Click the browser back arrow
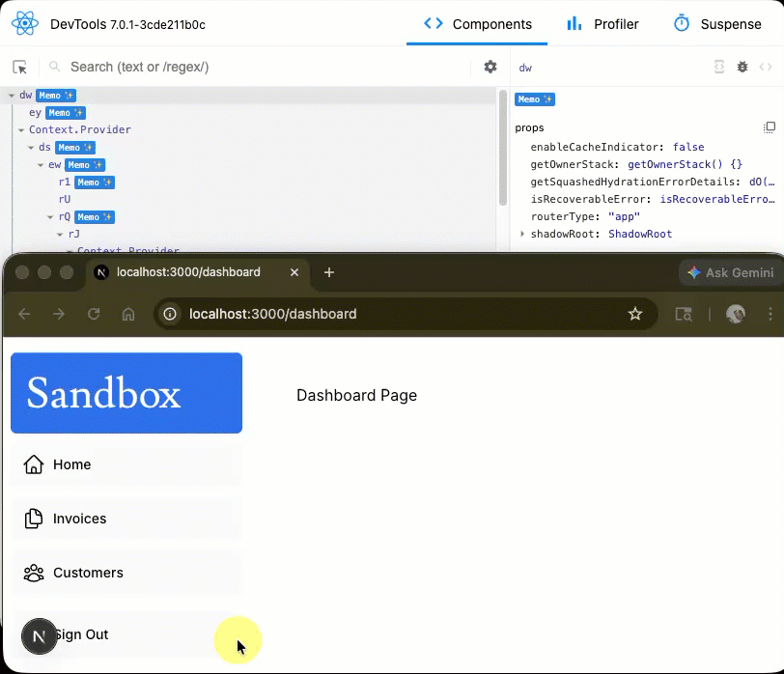The width and height of the screenshot is (784, 674). coord(24,314)
